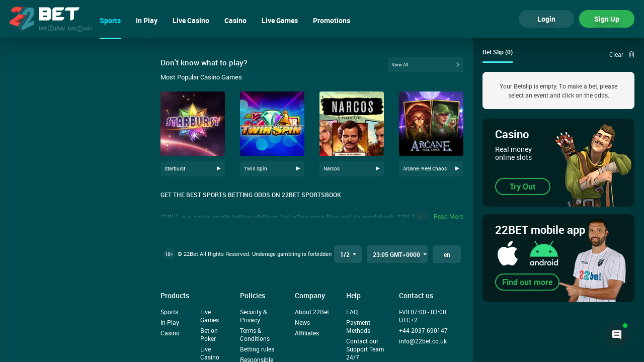Click the Sign Up button
Screen dimensions: 644x362
coord(607,19)
